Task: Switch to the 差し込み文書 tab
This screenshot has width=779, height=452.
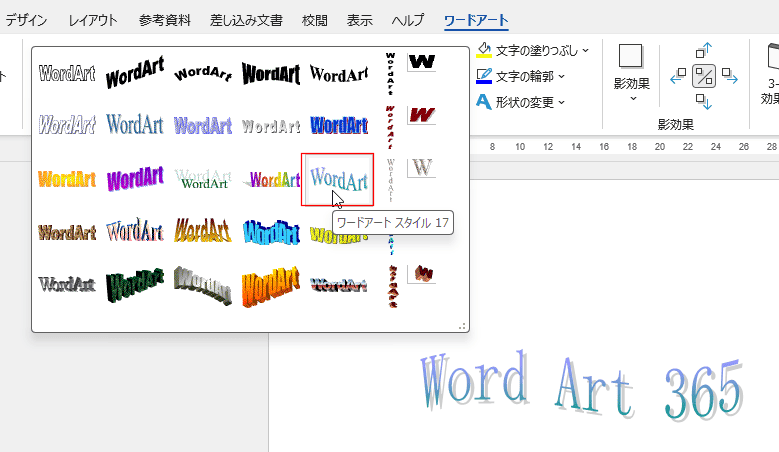Action: pos(246,20)
